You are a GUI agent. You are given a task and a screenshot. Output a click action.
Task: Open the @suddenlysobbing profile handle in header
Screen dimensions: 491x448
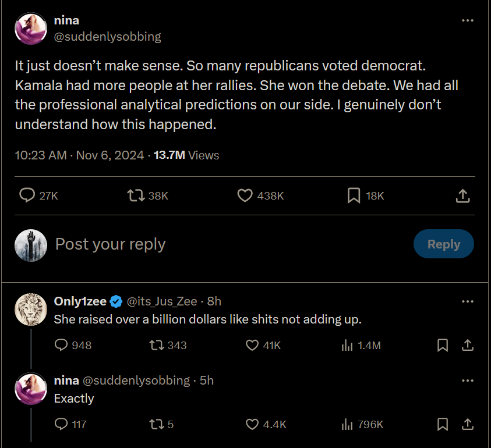pyautogui.click(x=107, y=37)
